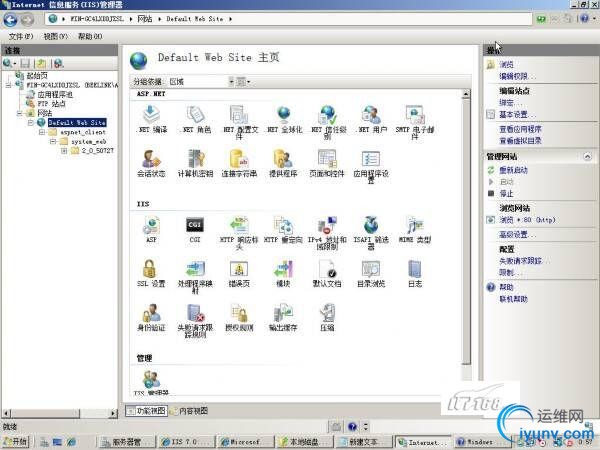600x450 pixels.
Task: Select FTP 站点 in the connections tree
Action: (x=51, y=104)
